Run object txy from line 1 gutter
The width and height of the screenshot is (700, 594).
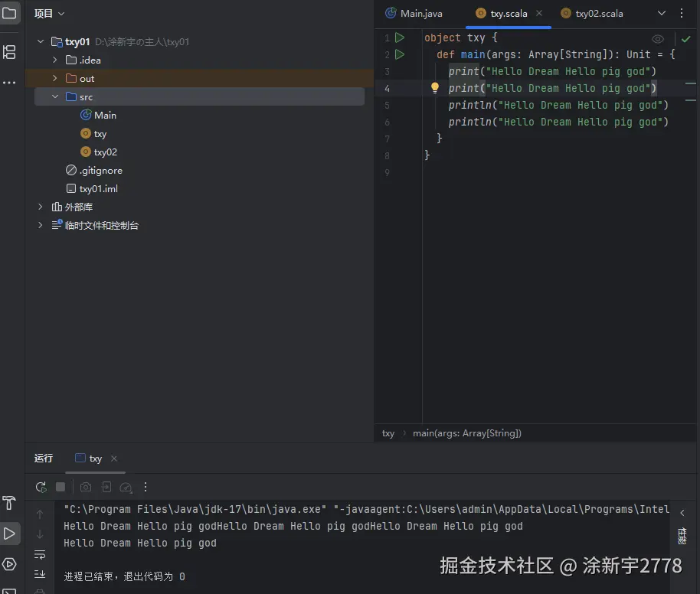[400, 38]
